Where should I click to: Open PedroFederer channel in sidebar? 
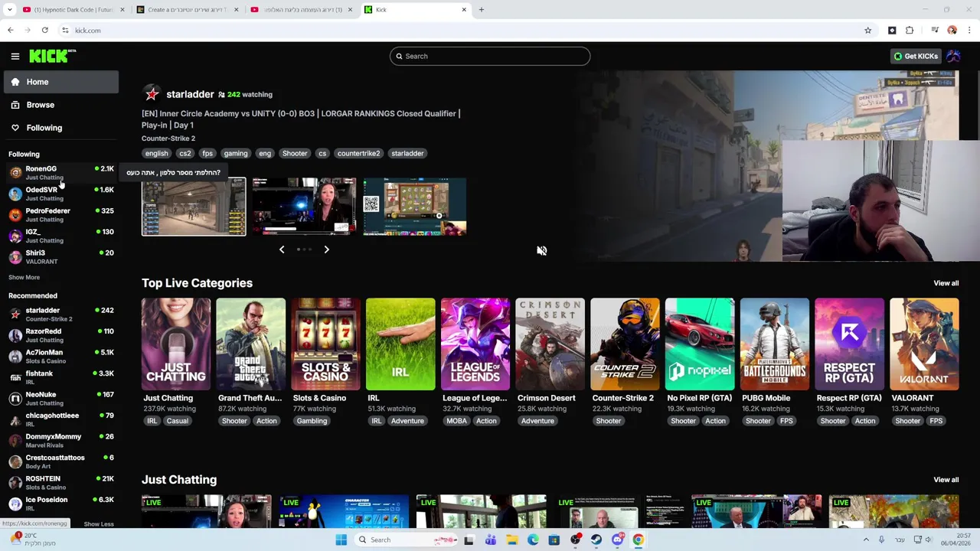pos(60,214)
